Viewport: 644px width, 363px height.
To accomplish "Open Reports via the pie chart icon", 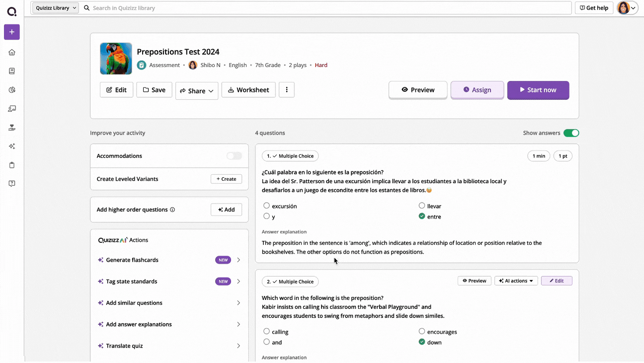I will pos(12,89).
